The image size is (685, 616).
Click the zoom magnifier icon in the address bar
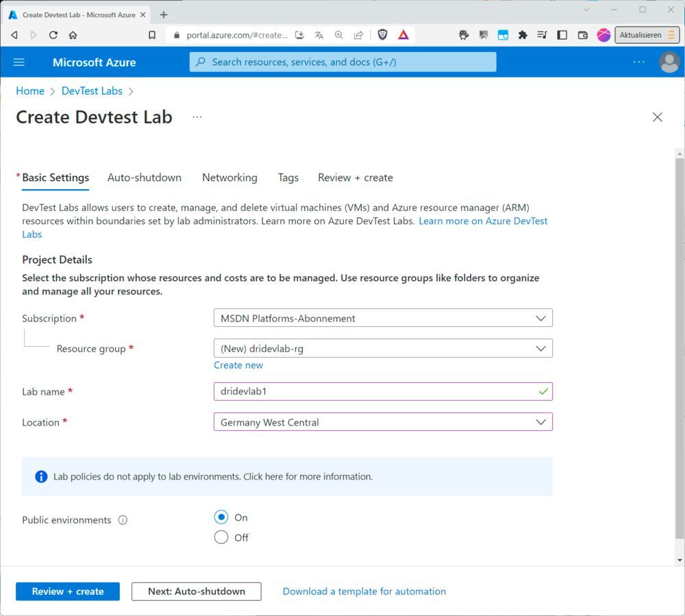pyautogui.click(x=339, y=34)
